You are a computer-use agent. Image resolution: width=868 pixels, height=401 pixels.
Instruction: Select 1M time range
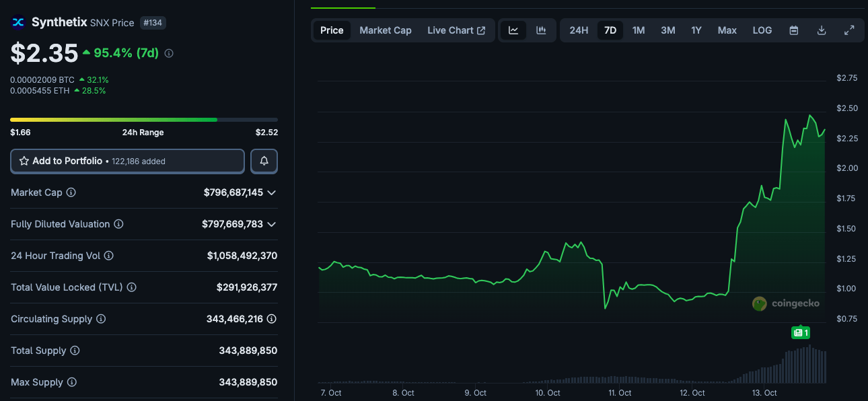(x=639, y=30)
